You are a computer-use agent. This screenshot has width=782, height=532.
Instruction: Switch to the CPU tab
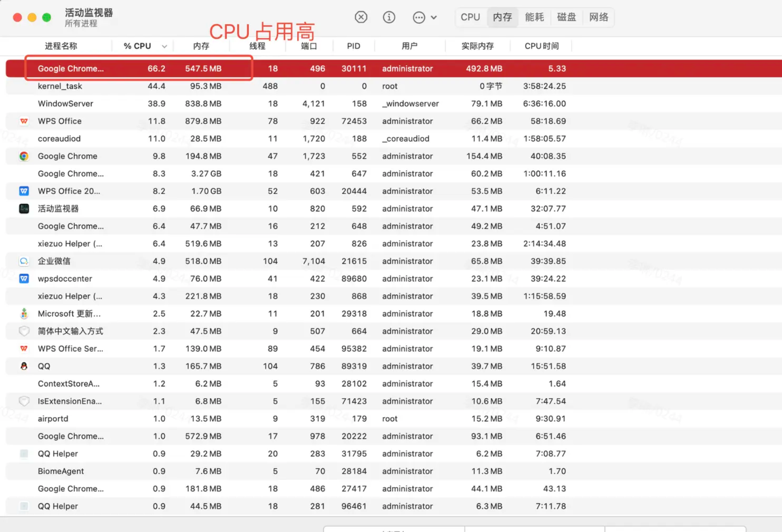[x=470, y=17]
